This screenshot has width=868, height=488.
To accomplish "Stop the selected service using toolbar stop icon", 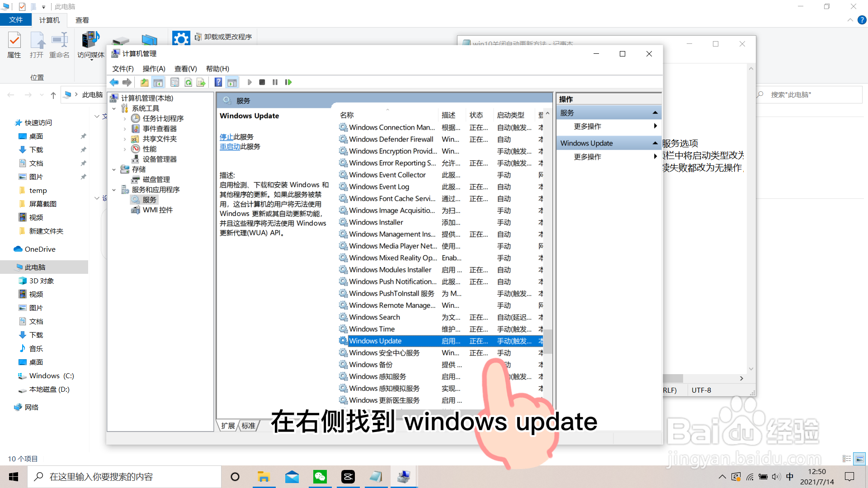I will tap(262, 82).
